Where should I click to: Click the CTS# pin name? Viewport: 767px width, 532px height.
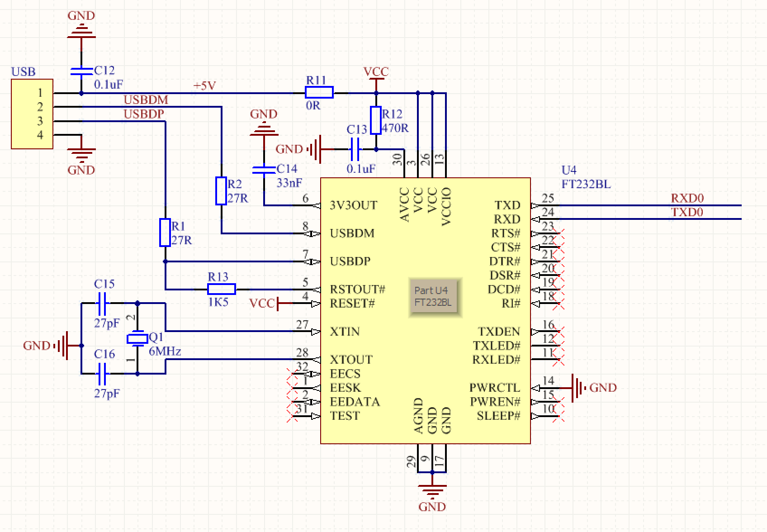(x=506, y=247)
